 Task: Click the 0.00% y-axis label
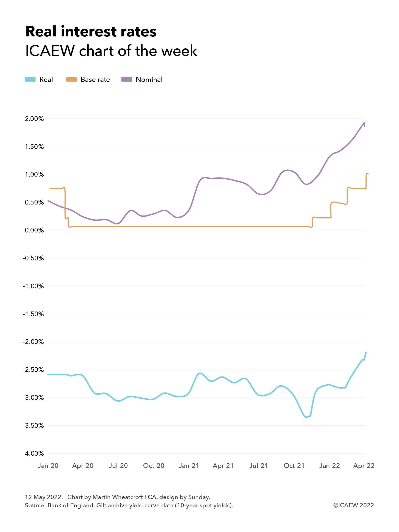pos(34,230)
